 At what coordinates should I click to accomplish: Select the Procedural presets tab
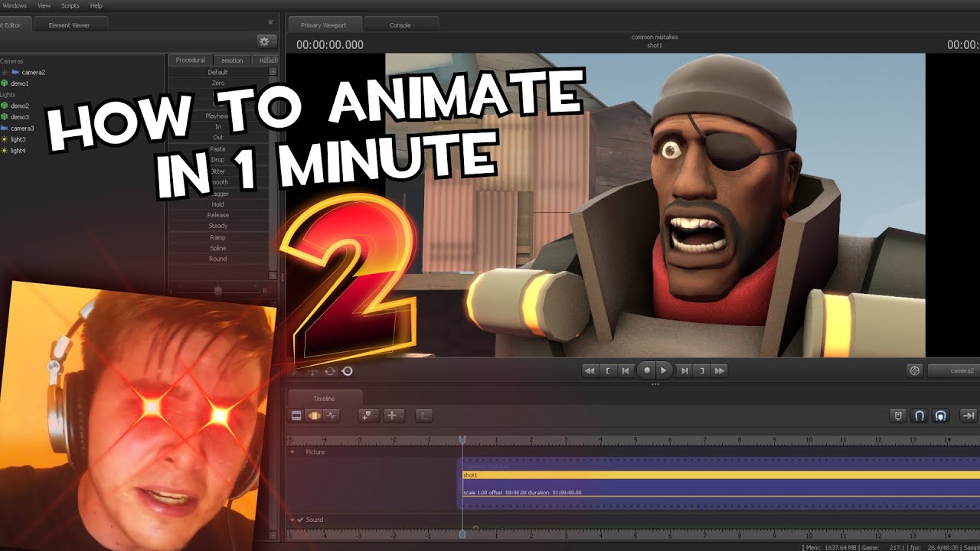click(190, 60)
